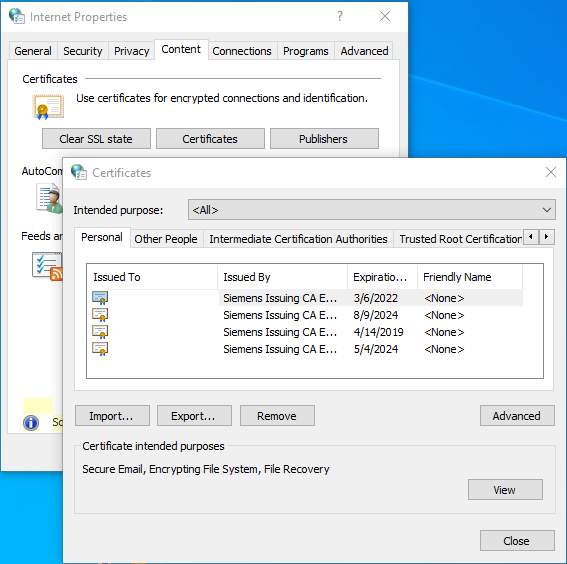Open Advanced options in Certificates dialog

point(517,416)
